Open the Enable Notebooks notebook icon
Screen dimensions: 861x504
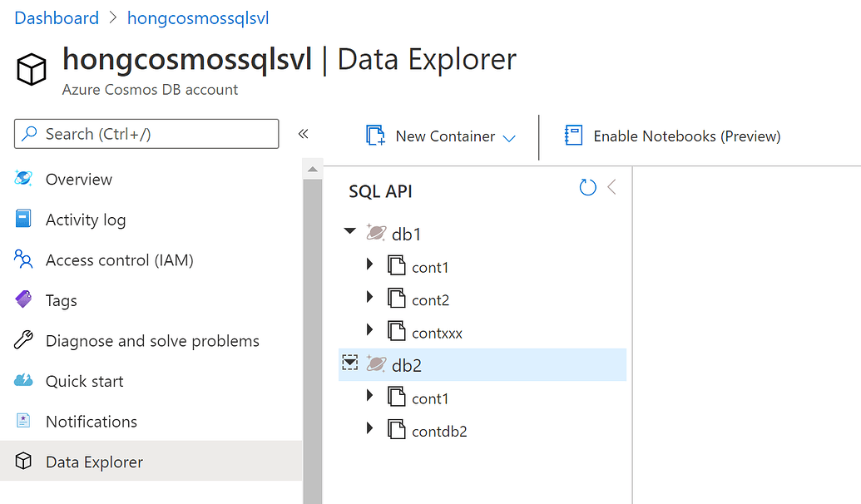click(573, 136)
